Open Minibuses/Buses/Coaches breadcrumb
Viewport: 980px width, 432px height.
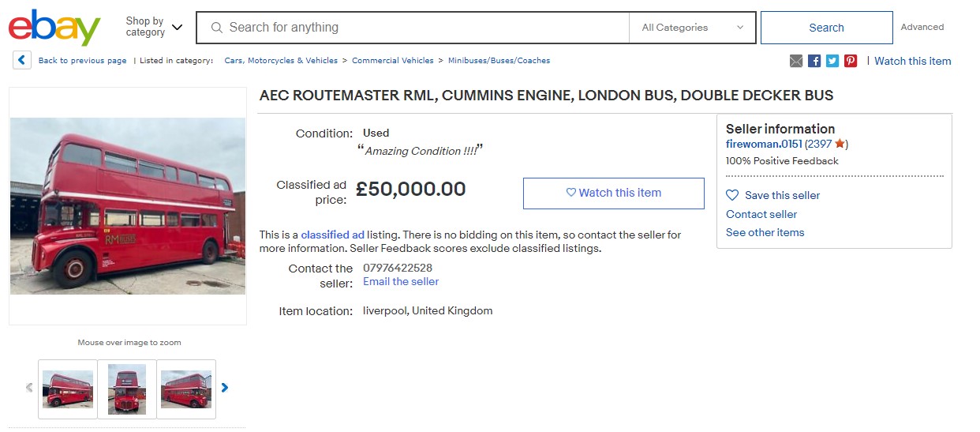tap(499, 61)
